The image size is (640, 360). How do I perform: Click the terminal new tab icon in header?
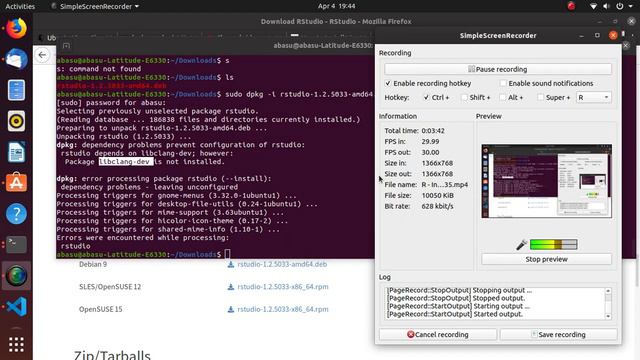coord(67,46)
